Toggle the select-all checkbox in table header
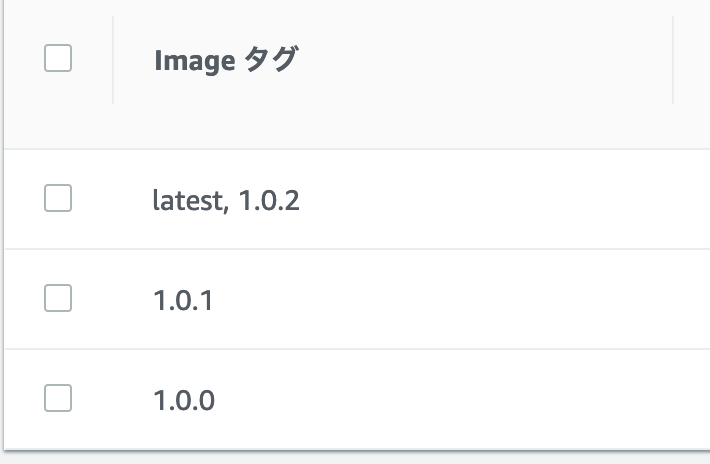Screen dimensions: 710x464 (58, 59)
